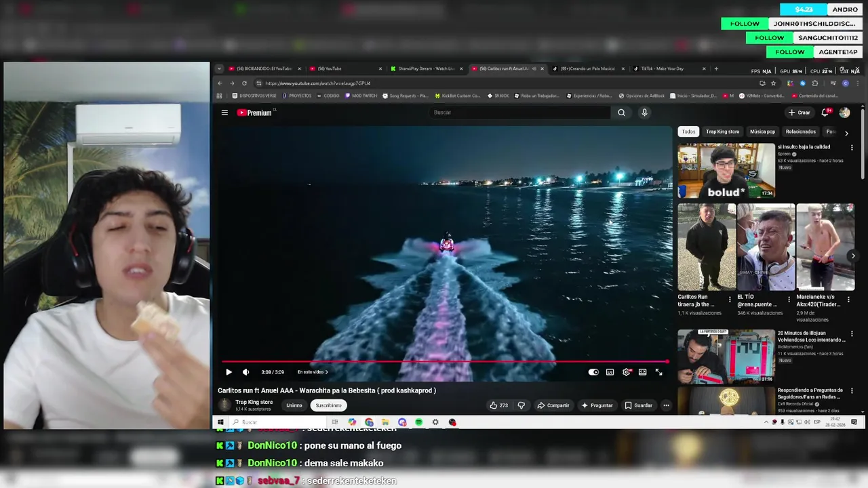Go to YouTube Premium home logo
The image size is (868, 488).
(254, 113)
